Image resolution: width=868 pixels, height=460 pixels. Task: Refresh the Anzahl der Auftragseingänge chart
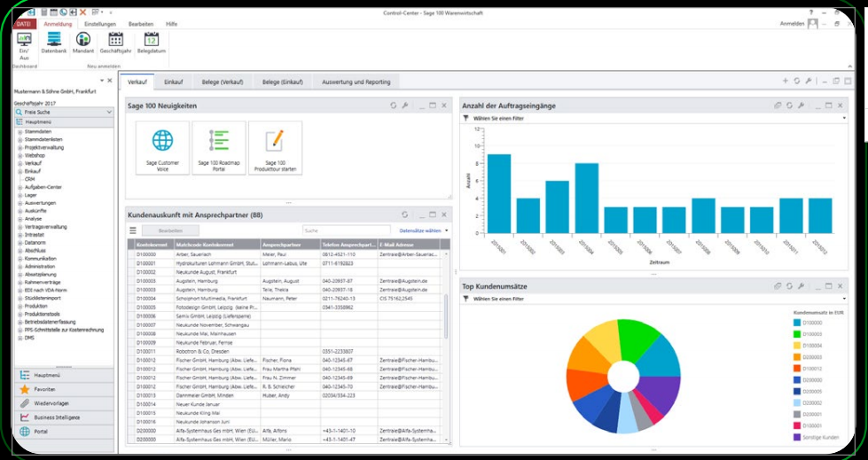pyautogui.click(x=789, y=105)
